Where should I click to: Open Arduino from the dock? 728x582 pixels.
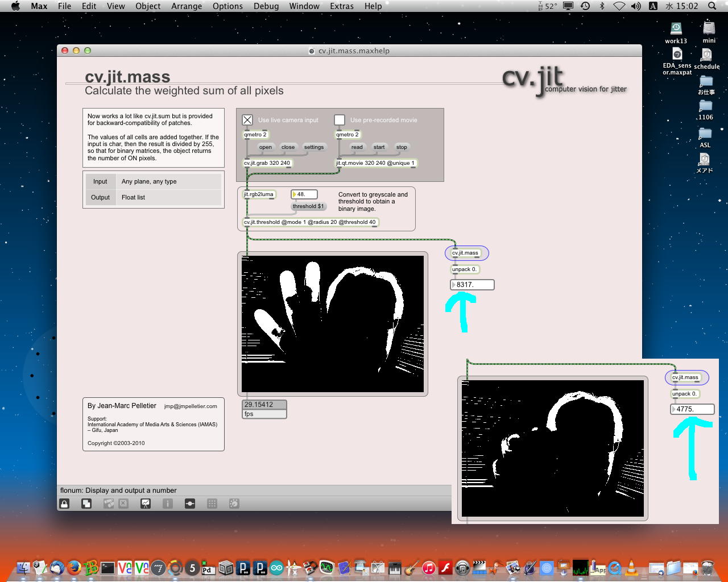(x=276, y=567)
